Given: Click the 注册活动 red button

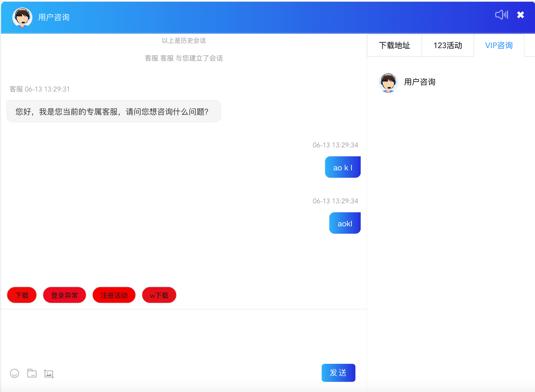Looking at the screenshot, I should [x=114, y=295].
